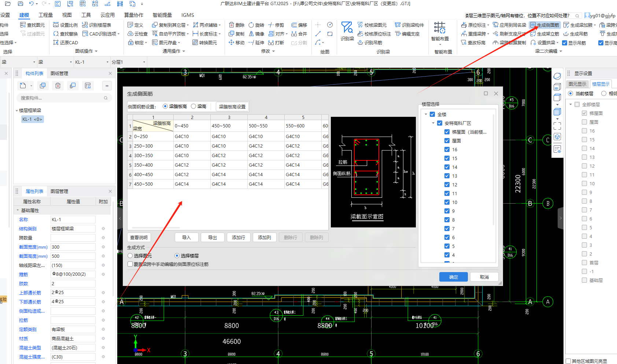This screenshot has width=617, height=364.
Task: Open the 工程量 ribbon tab
Action: pos(45,15)
